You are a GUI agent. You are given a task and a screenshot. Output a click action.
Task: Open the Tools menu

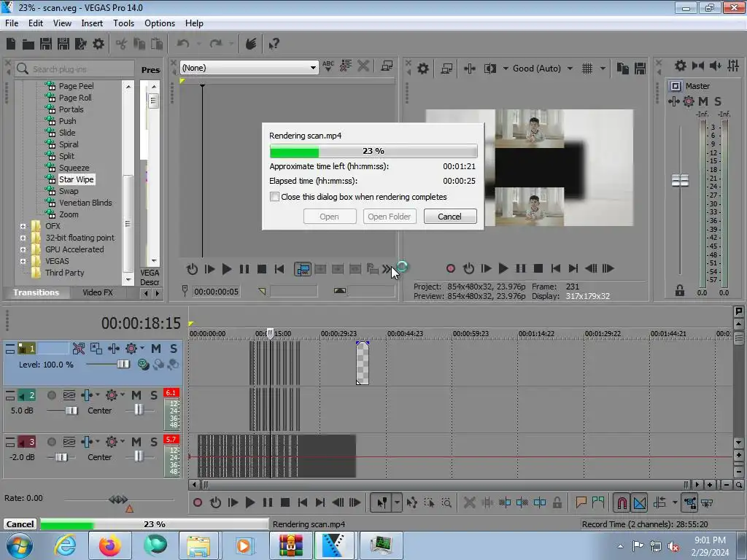click(123, 23)
